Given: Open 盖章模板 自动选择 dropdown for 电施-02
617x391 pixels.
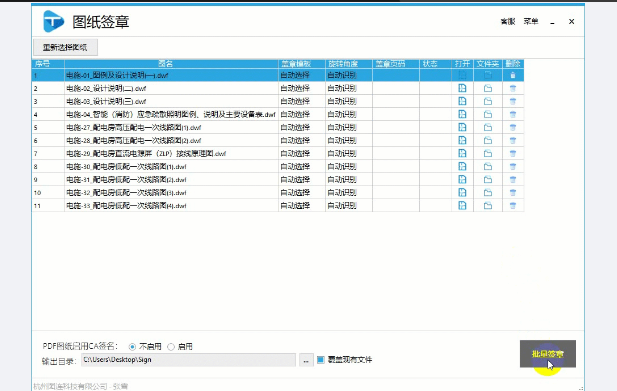Looking at the screenshot, I should [x=302, y=88].
